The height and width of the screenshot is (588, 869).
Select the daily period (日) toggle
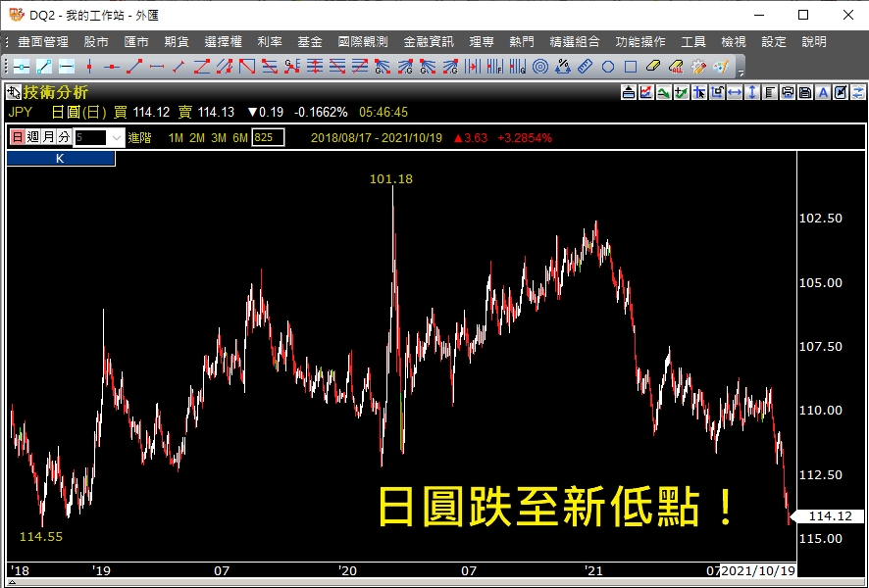pyautogui.click(x=17, y=137)
